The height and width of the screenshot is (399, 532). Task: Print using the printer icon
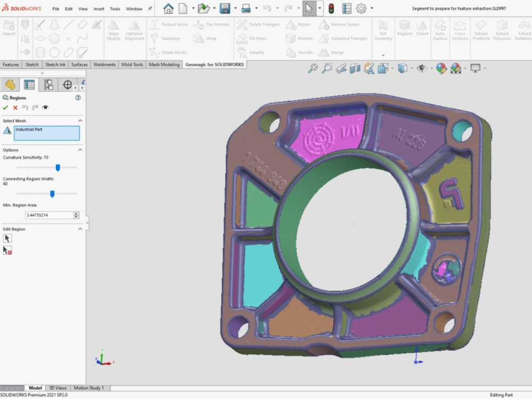(246, 9)
